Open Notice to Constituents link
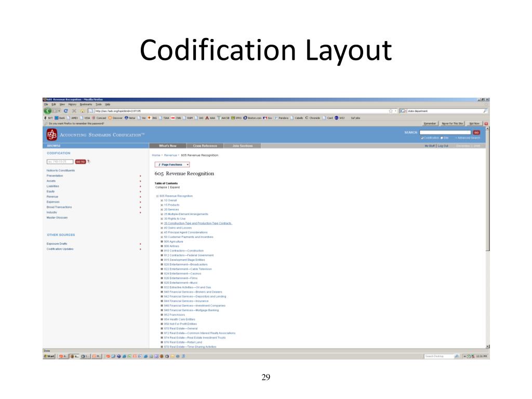Image resolution: width=532 pixels, height=399 pixels. click(x=61, y=170)
